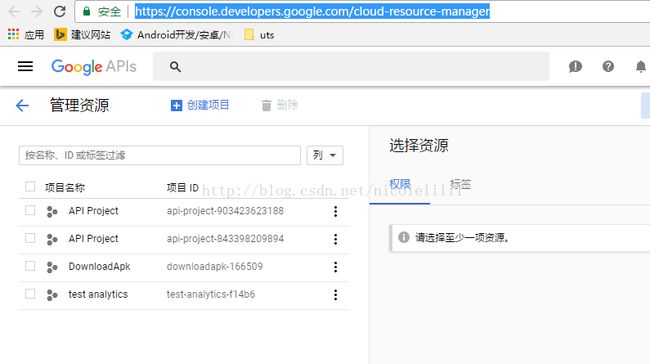Open more options menu for DownloadApk
Viewport: 650px width, 364px height.
[335, 267]
